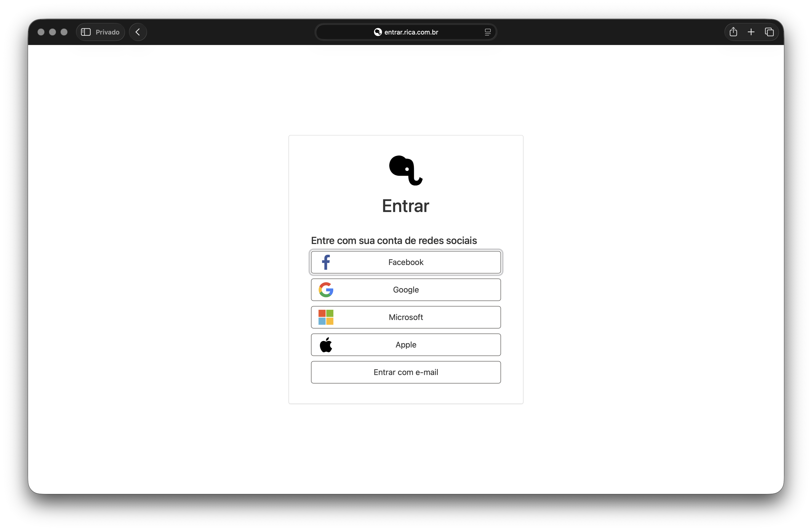Click the text 'Entre com sua conta de redes sociais'

click(394, 240)
